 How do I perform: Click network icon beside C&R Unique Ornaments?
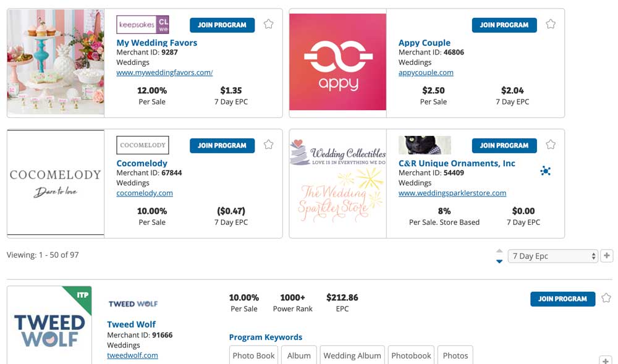pyautogui.click(x=546, y=171)
